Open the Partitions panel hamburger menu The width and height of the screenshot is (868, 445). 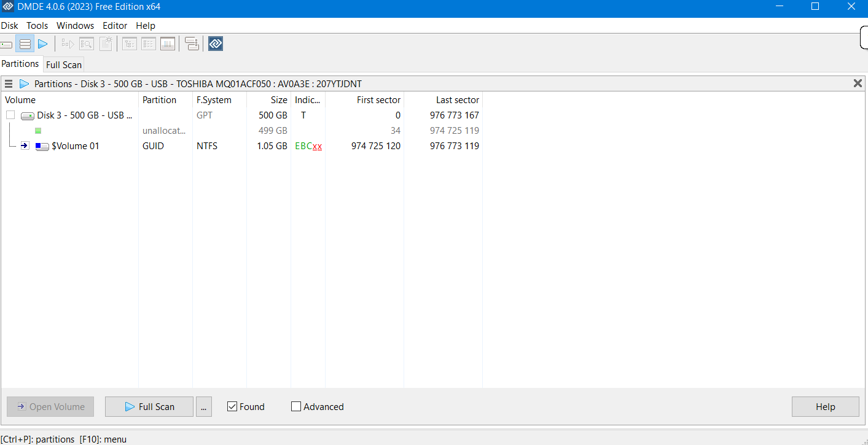tap(9, 83)
